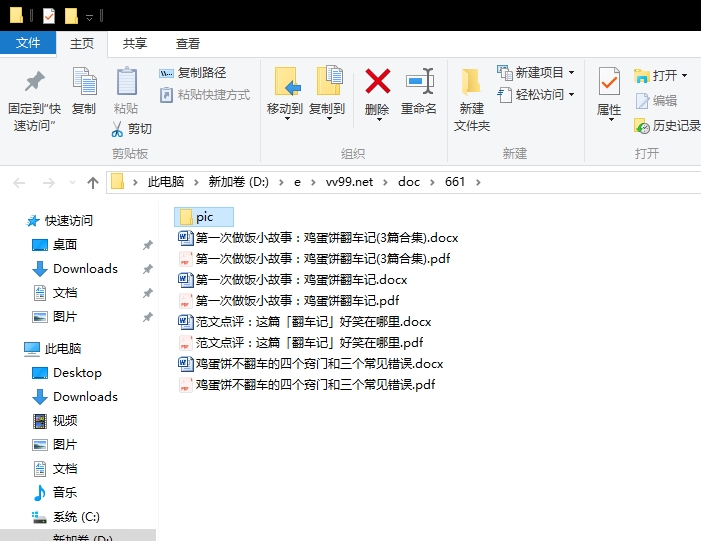Go to vv99.net folder in address bar
Image resolution: width=701 pixels, height=541 pixels.
click(349, 182)
